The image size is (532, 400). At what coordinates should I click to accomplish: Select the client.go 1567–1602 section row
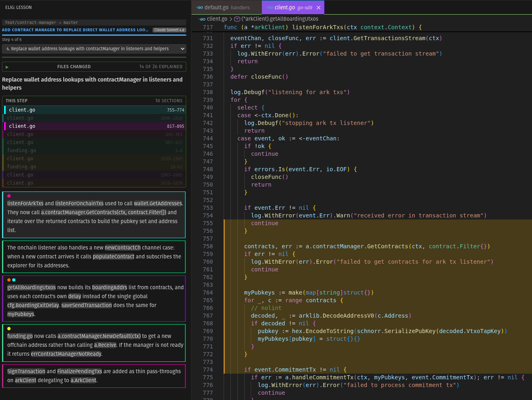(95, 175)
